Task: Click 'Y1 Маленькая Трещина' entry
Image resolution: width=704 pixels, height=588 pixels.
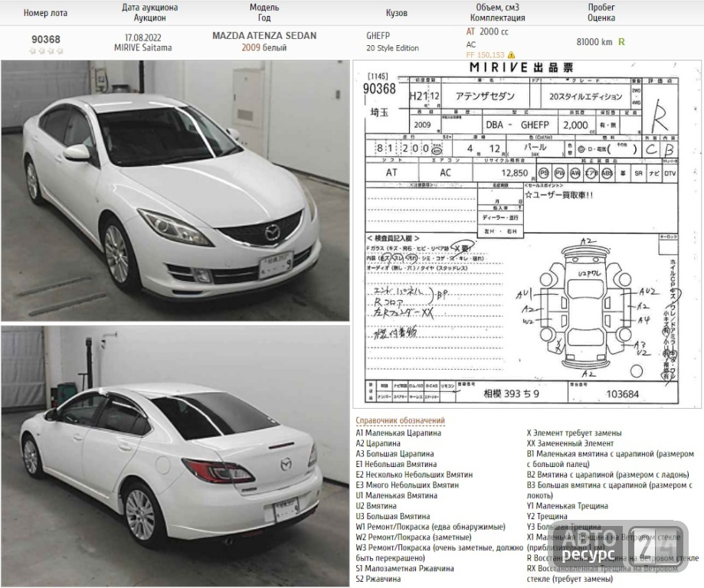Action: pyautogui.click(x=568, y=506)
